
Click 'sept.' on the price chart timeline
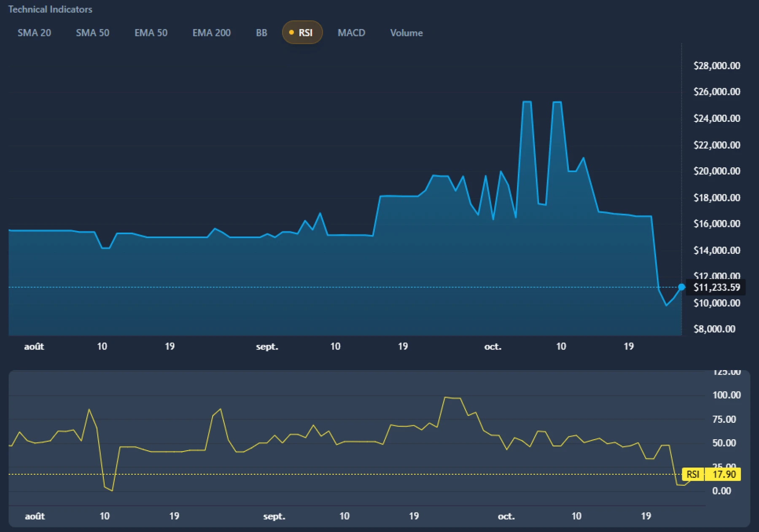(267, 347)
